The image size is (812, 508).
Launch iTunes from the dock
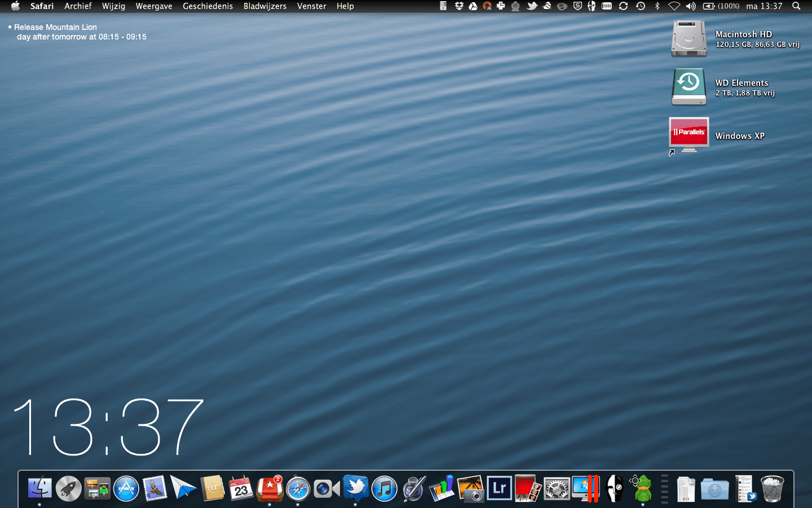coord(385,488)
